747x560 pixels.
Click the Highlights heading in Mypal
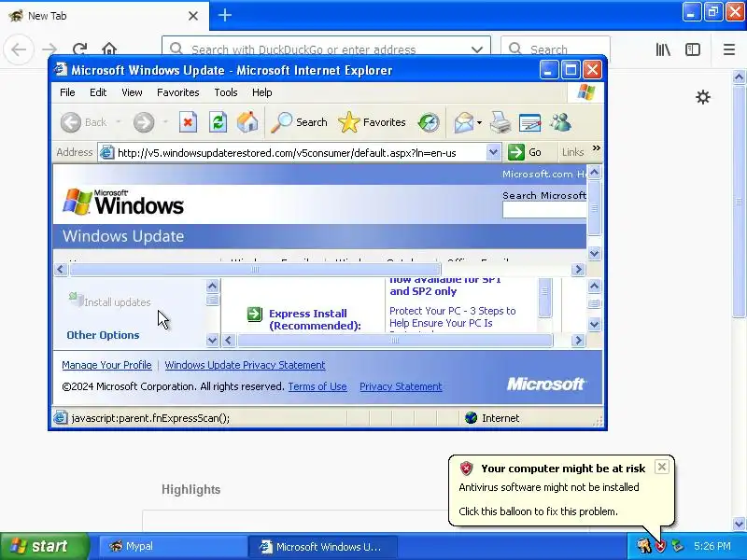[190, 489]
